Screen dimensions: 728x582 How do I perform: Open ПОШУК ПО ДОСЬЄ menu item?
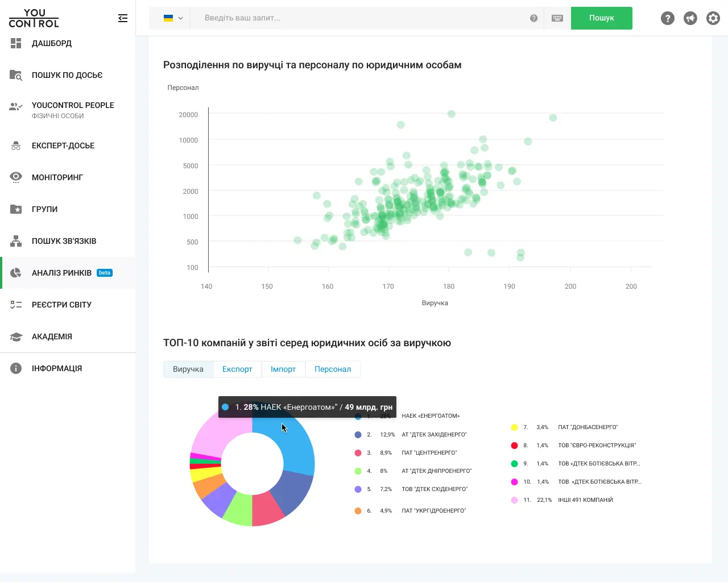pyautogui.click(x=67, y=75)
